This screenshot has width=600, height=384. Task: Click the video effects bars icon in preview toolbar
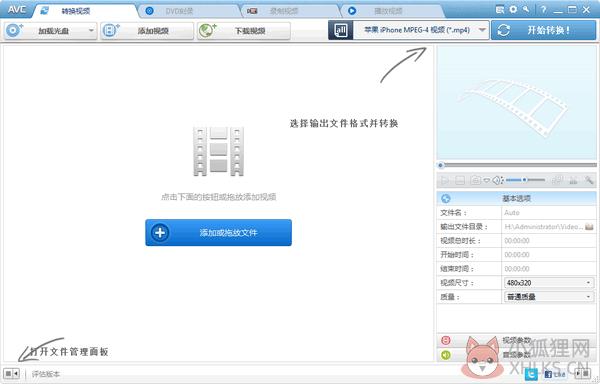[573, 180]
